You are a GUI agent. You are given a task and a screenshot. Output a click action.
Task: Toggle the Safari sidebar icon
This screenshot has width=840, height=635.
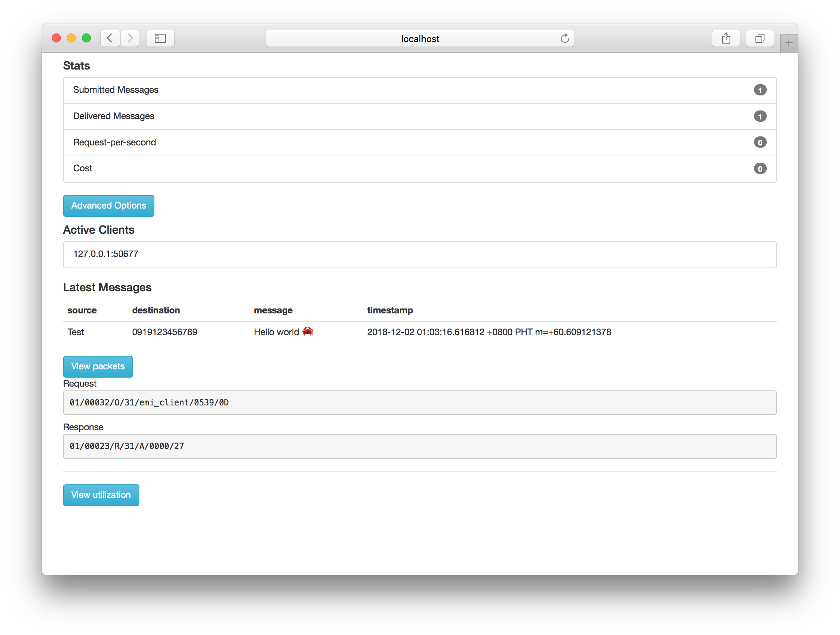(x=160, y=38)
